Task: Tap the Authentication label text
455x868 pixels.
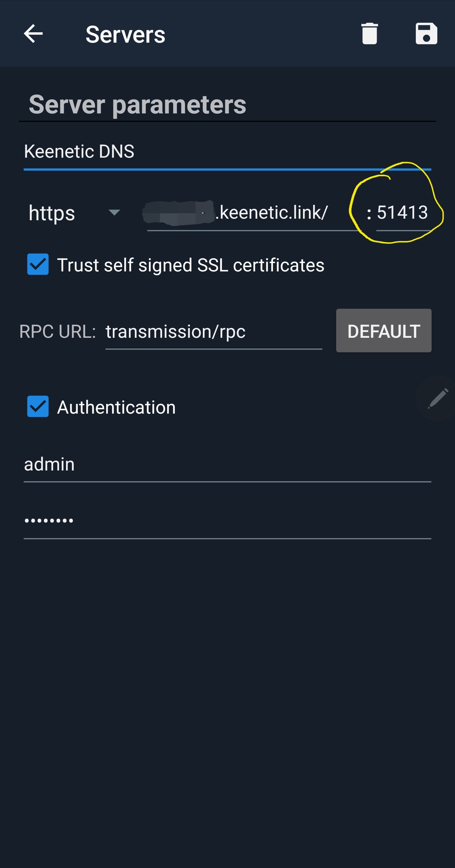Action: pos(116,407)
